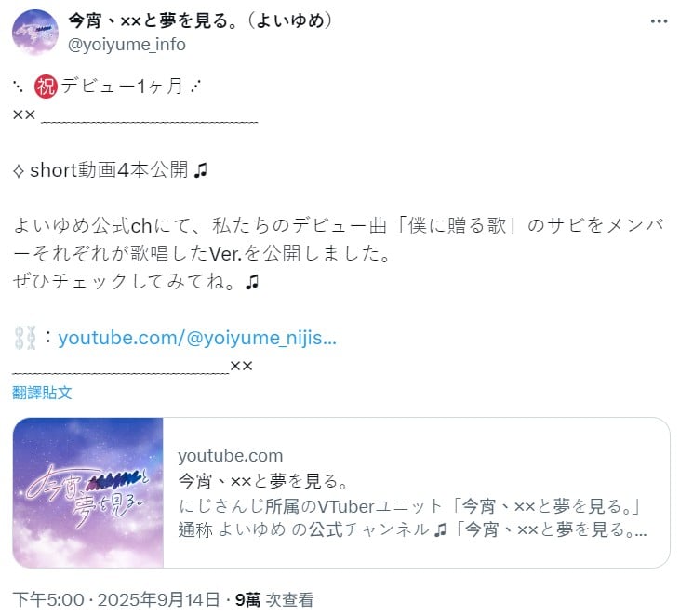Click the music note after short動画4本公開
The width and height of the screenshot is (680, 616).
coord(200,170)
